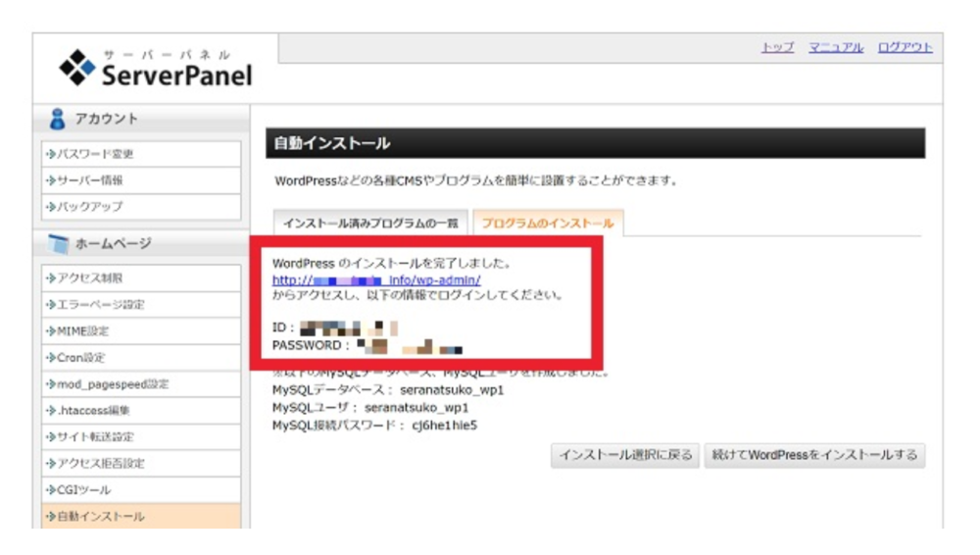The height and width of the screenshot is (555, 980).
Task: Switch to プログラムのインストール tab
Action: pos(548,223)
